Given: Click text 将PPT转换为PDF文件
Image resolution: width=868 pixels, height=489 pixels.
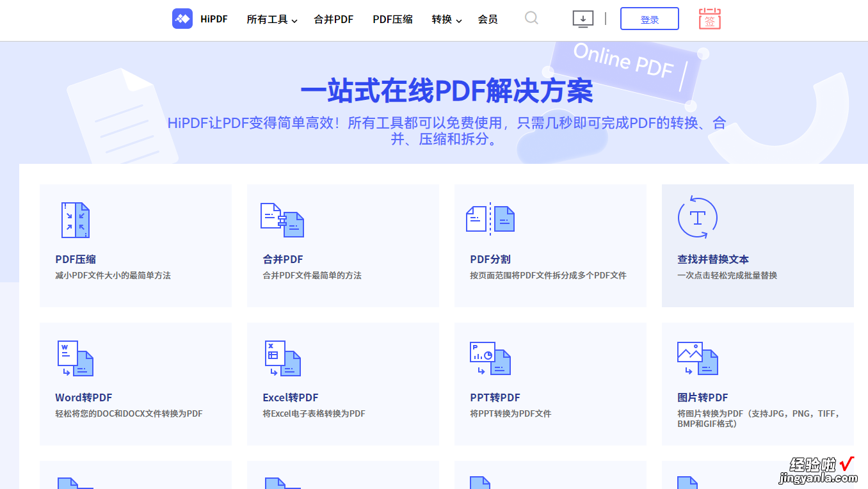Looking at the screenshot, I should pyautogui.click(x=511, y=413).
